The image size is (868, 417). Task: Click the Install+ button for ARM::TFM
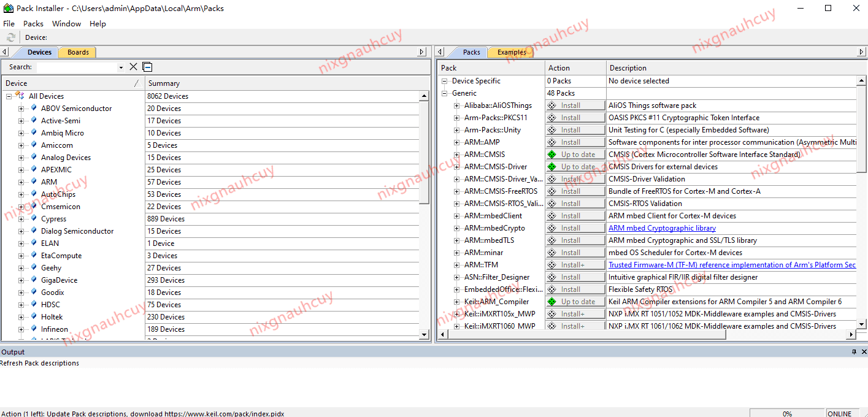click(575, 265)
